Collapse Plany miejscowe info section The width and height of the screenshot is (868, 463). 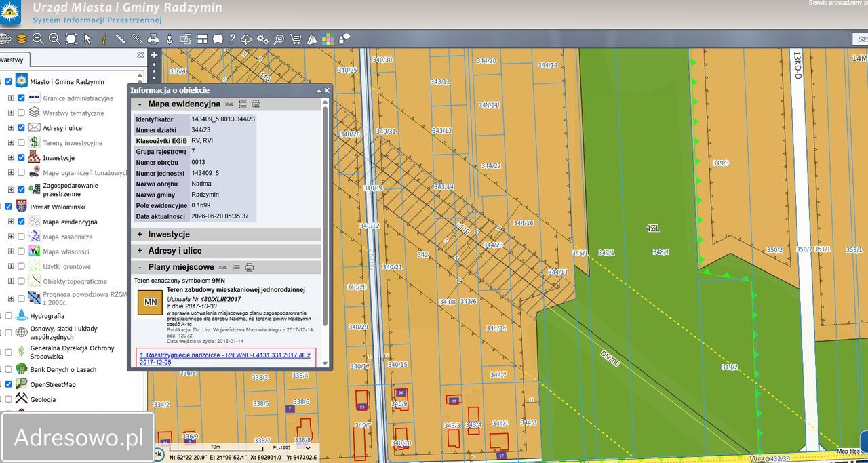point(140,268)
